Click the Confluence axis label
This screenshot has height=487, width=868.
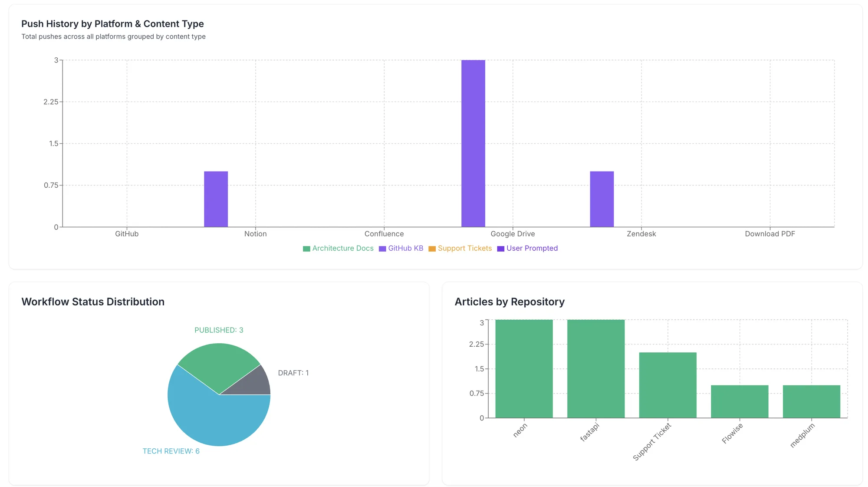pos(384,234)
